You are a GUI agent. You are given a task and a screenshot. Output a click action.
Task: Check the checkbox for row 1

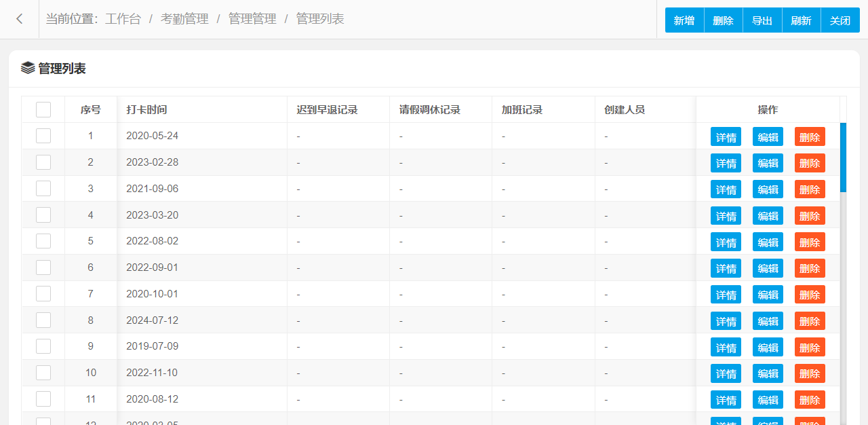[x=43, y=136]
